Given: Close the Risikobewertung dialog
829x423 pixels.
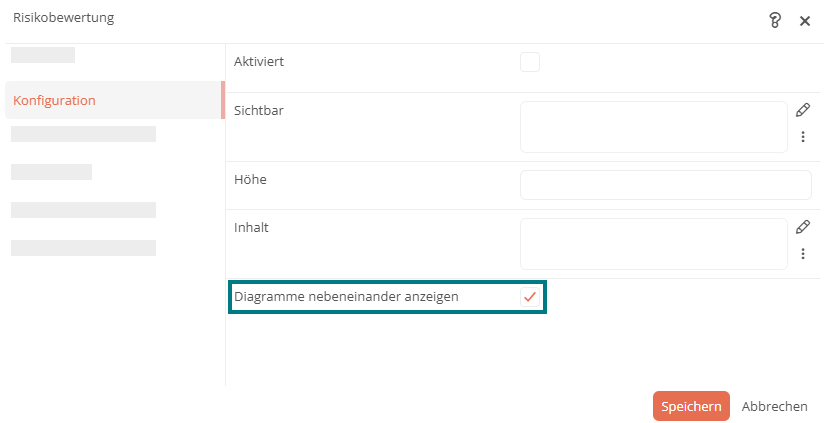Looking at the screenshot, I should (x=805, y=21).
